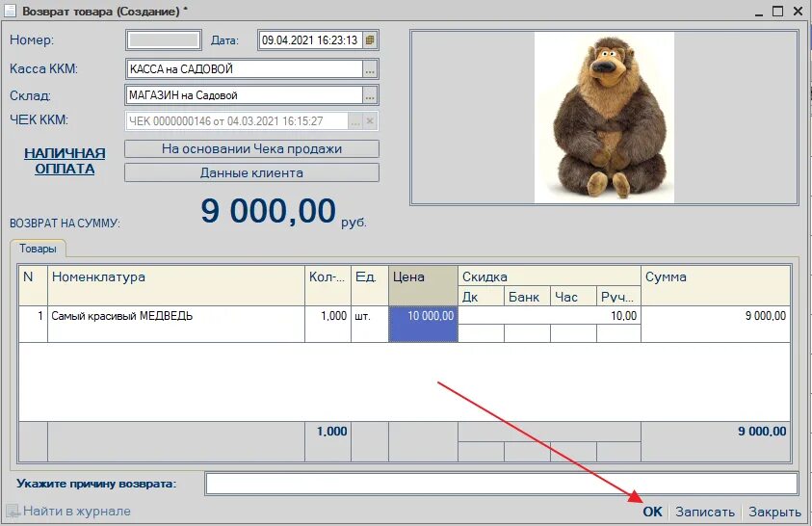Click the Найти в журнале icon
This screenshot has width=812, height=526.
13,511
